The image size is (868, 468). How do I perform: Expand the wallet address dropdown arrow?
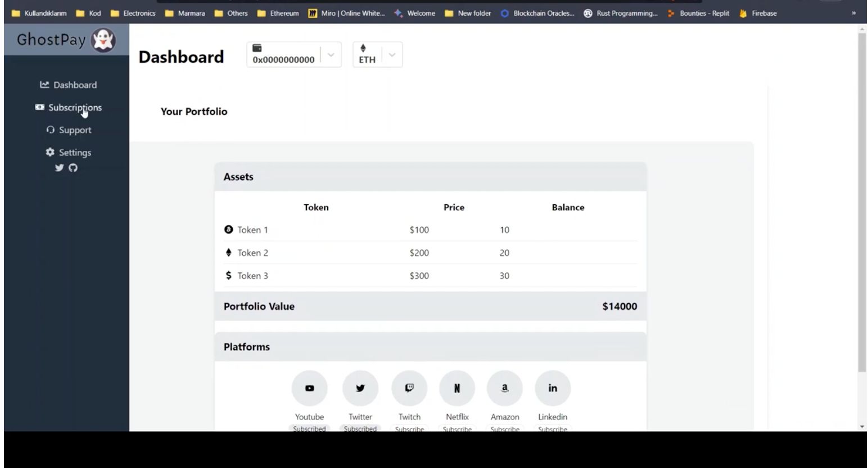click(331, 55)
